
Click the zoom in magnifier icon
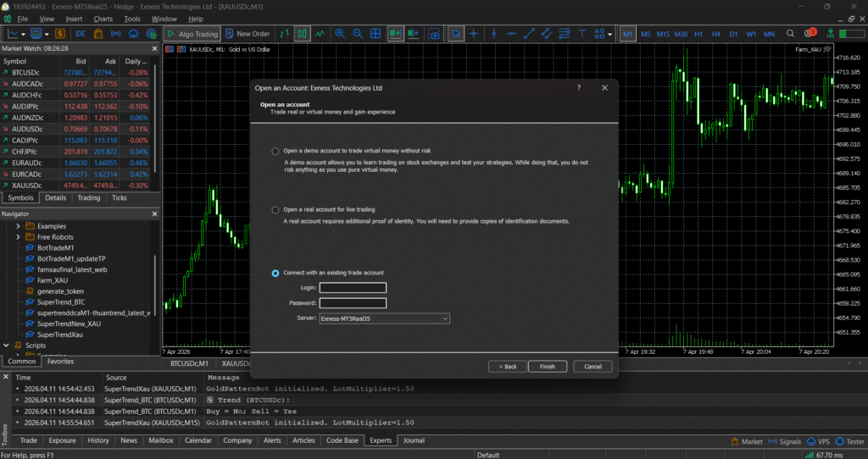point(340,34)
